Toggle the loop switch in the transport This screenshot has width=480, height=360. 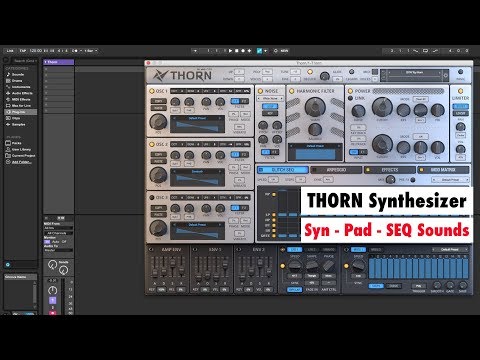coord(425,51)
